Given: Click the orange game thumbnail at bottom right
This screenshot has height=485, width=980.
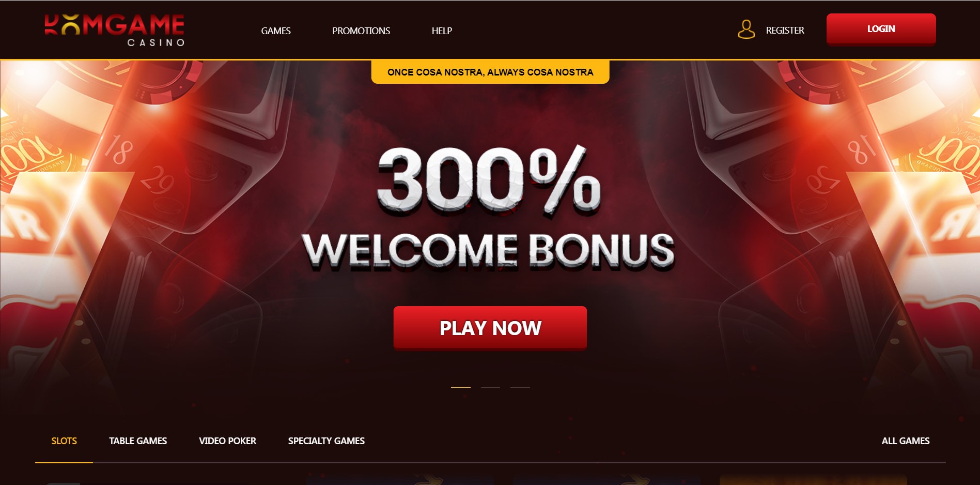Looking at the screenshot, I should (813, 480).
